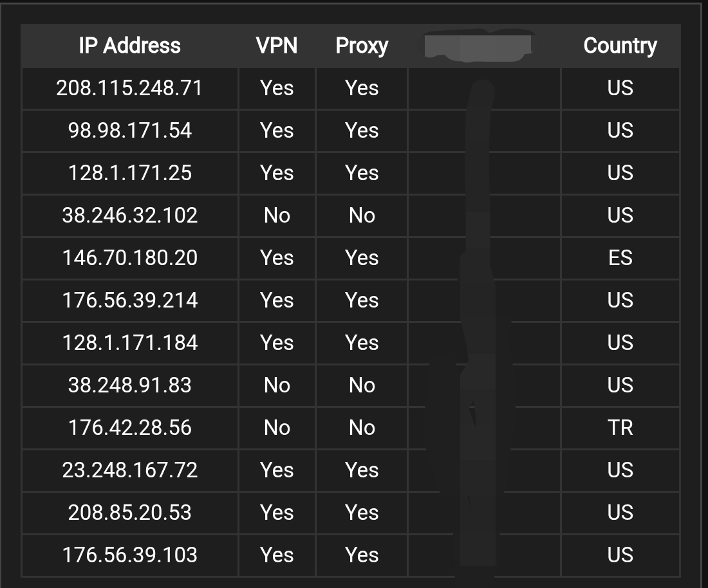The image size is (708, 588).
Task: Click VPN value for 38.246.32.102
Action: pyautogui.click(x=277, y=216)
